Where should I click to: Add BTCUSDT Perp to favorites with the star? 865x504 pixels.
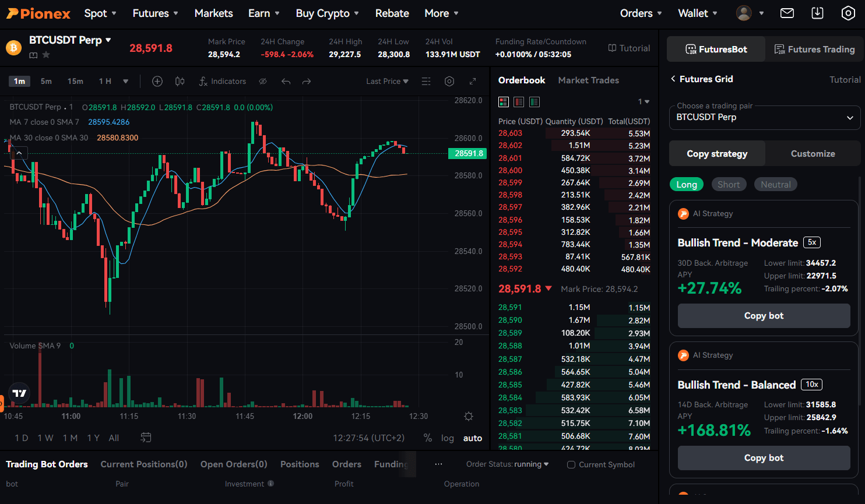46,55
